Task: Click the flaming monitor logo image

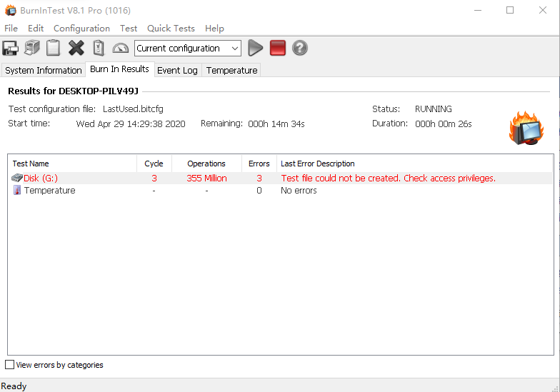Action: (526, 127)
